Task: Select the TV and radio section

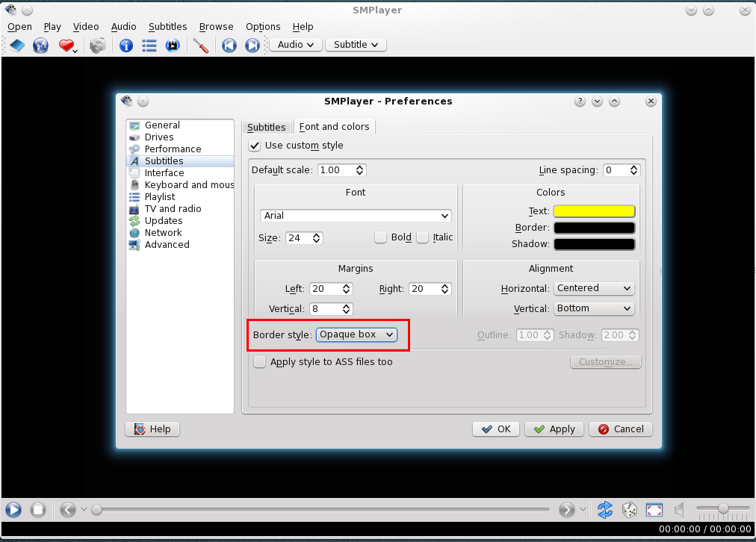Action: pos(180,208)
